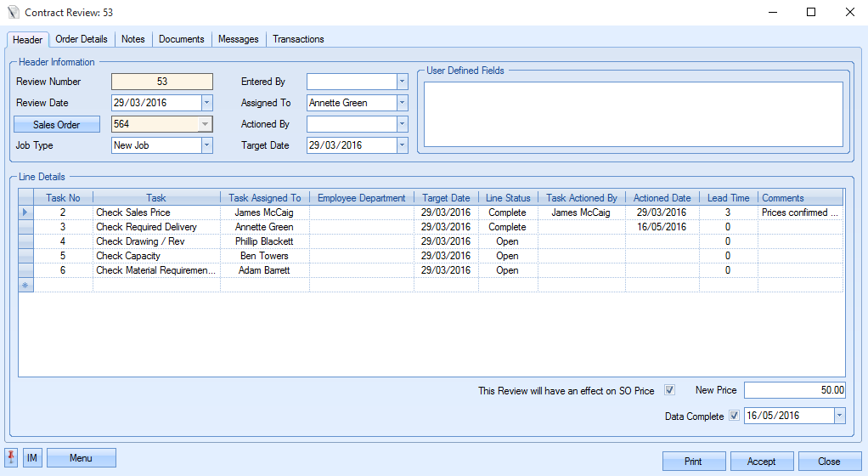Toggle the Data Complete checkbox
Viewport: 868px width, 476px height.
pos(734,416)
